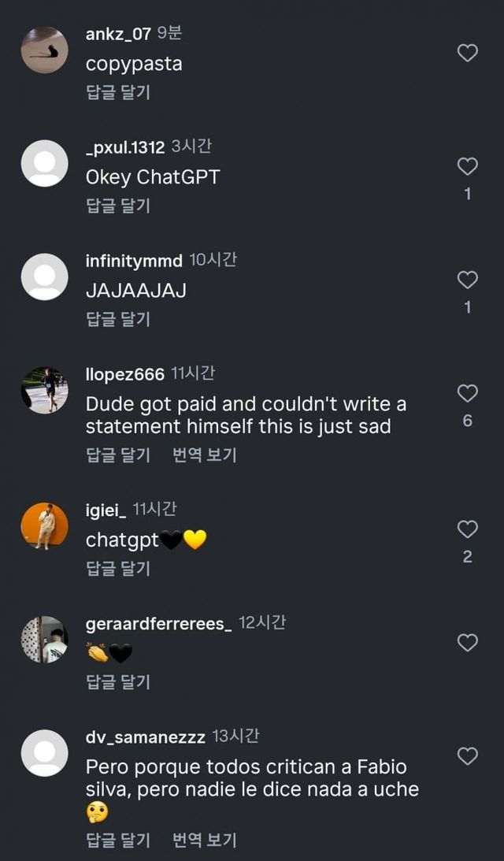Image resolution: width=504 pixels, height=861 pixels.
Task: Open _pxul.1312's default avatar
Action: click(x=44, y=164)
